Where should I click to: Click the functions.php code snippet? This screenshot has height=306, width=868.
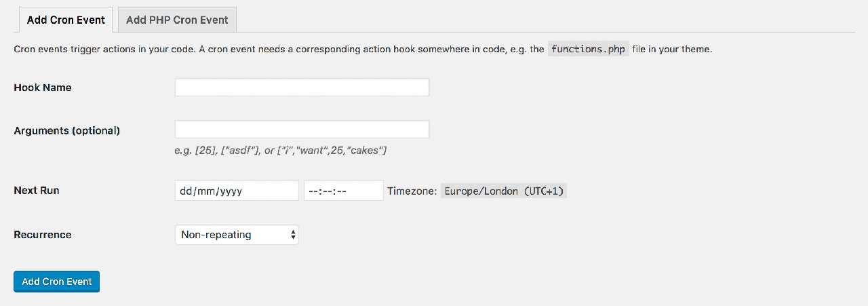588,49
